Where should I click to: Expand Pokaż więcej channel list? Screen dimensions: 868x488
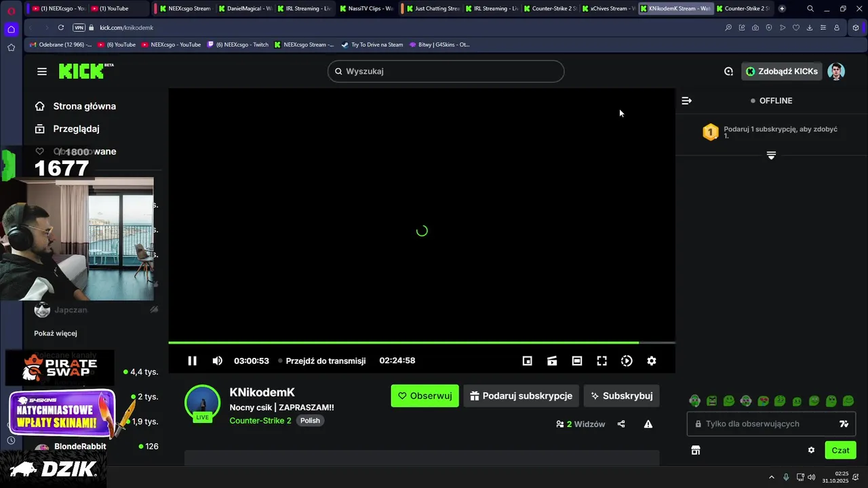click(56, 333)
